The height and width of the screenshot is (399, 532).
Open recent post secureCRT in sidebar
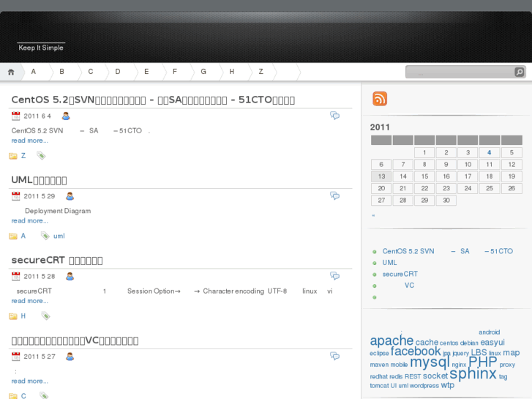click(400, 274)
